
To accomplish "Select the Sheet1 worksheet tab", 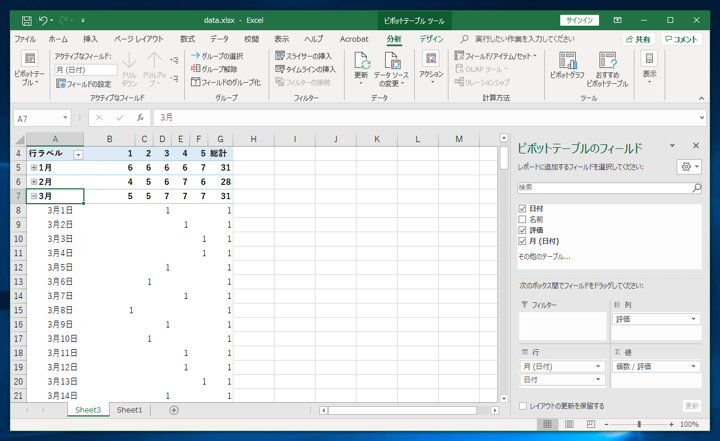I will click(129, 410).
